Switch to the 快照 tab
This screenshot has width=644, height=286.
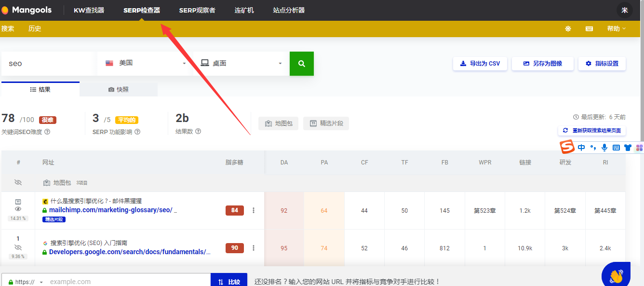[118, 89]
